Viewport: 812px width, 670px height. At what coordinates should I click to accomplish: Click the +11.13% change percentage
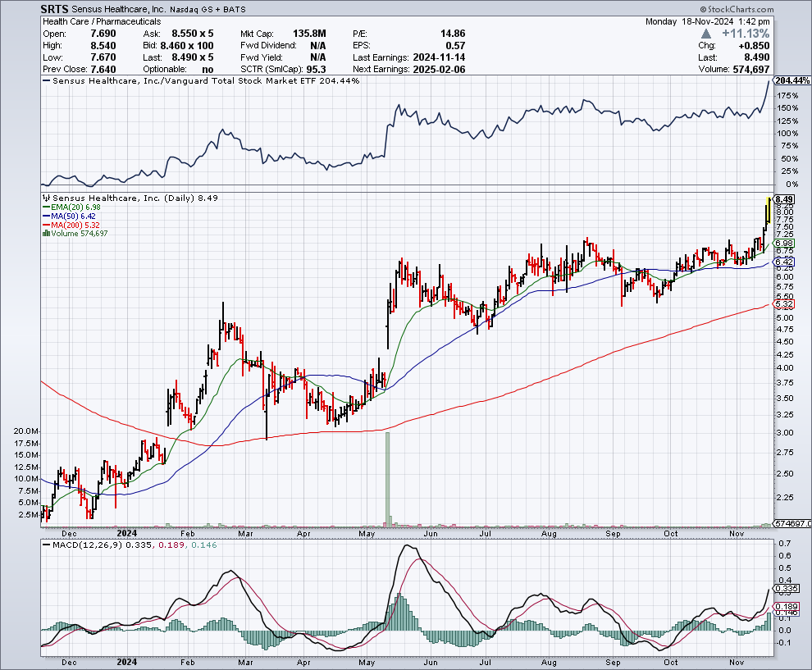[x=746, y=34]
